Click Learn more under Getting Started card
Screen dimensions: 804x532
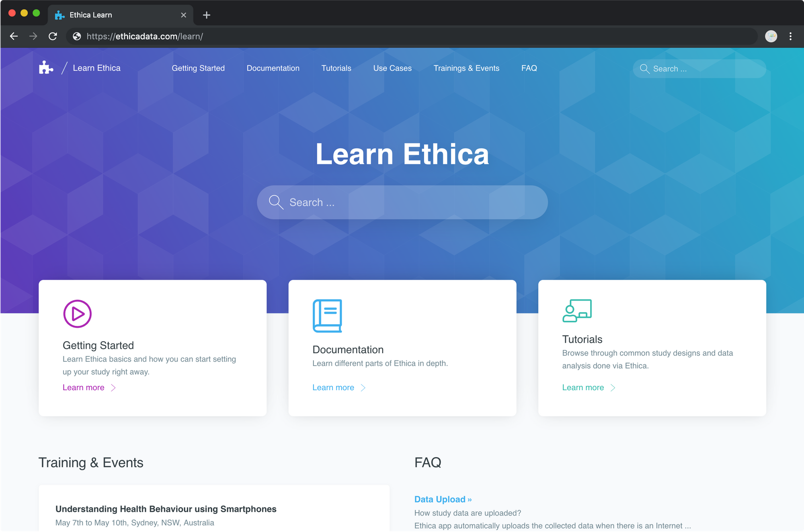tap(84, 387)
